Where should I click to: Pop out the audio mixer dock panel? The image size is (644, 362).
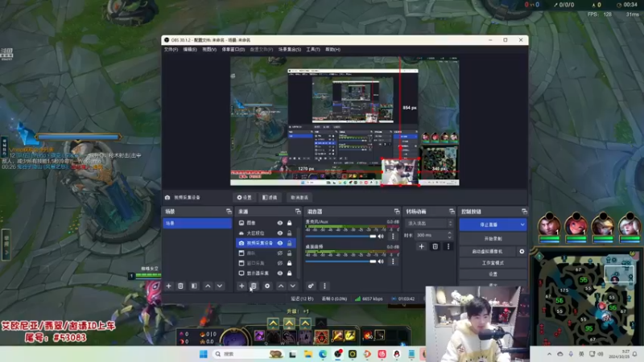397,212
